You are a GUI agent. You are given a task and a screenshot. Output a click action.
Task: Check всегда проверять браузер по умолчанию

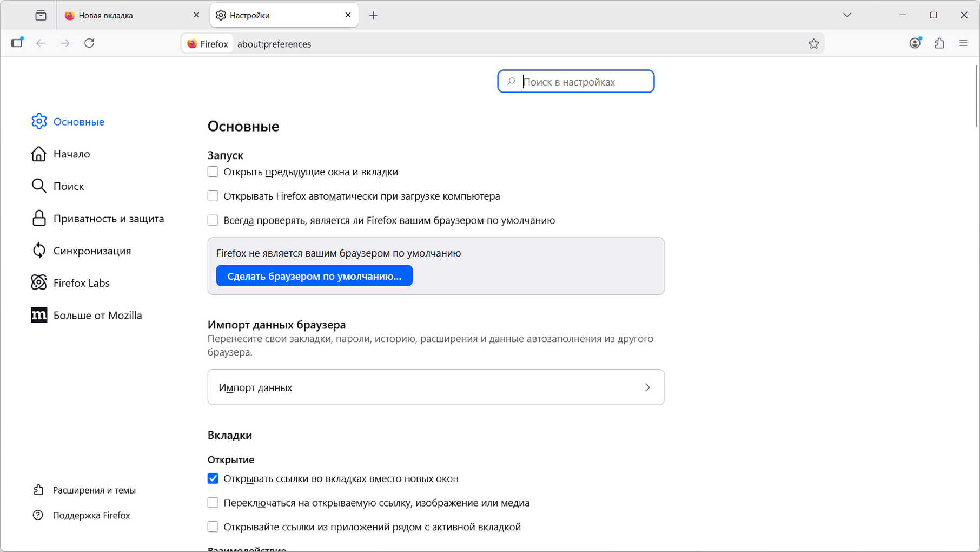tap(213, 220)
